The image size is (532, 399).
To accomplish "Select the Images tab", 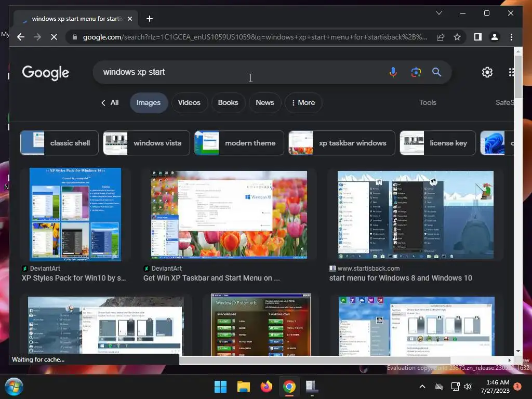I will 149,102.
